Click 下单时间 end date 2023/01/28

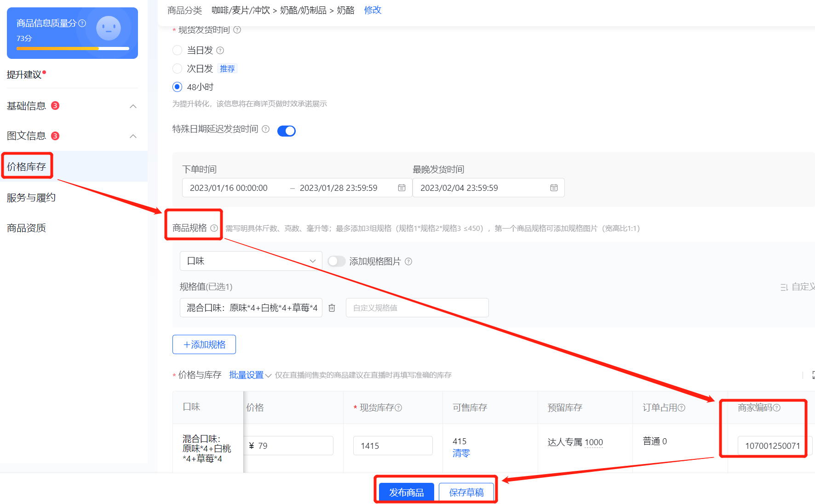[x=339, y=188]
